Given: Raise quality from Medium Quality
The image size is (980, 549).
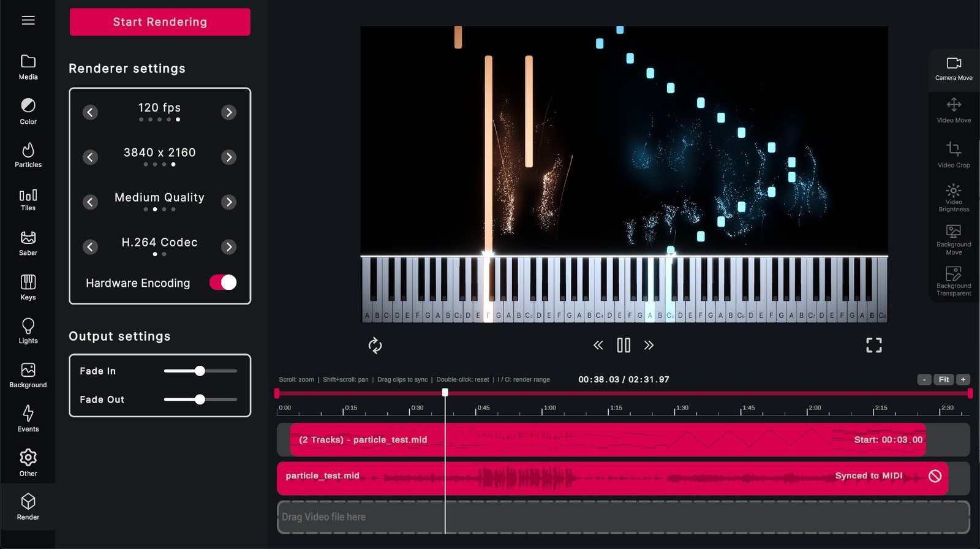Looking at the screenshot, I should (229, 202).
